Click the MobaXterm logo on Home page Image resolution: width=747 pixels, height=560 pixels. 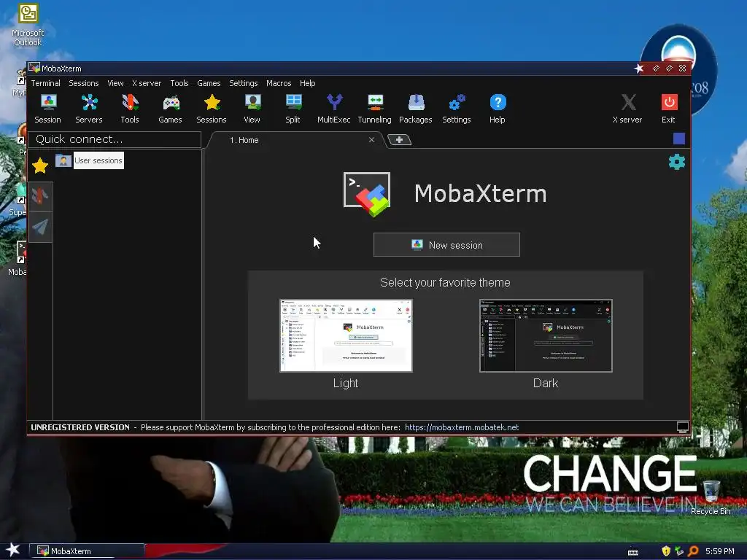click(367, 194)
